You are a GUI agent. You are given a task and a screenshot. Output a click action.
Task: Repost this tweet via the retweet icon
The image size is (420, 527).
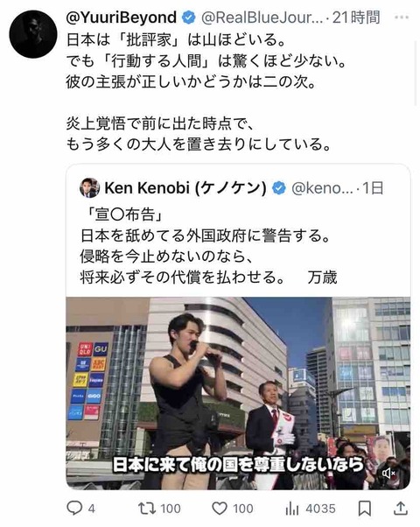coord(147,508)
